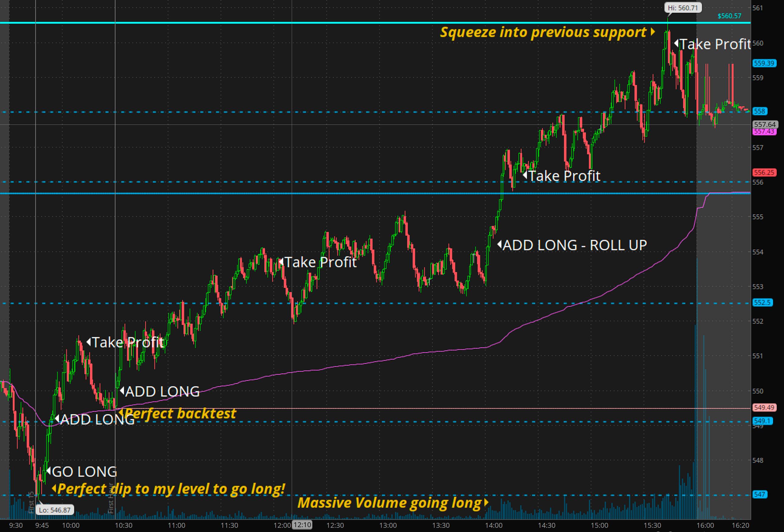This screenshot has height=532, width=784.
Task: Select the blue 559.39 price tag
Action: click(x=764, y=63)
